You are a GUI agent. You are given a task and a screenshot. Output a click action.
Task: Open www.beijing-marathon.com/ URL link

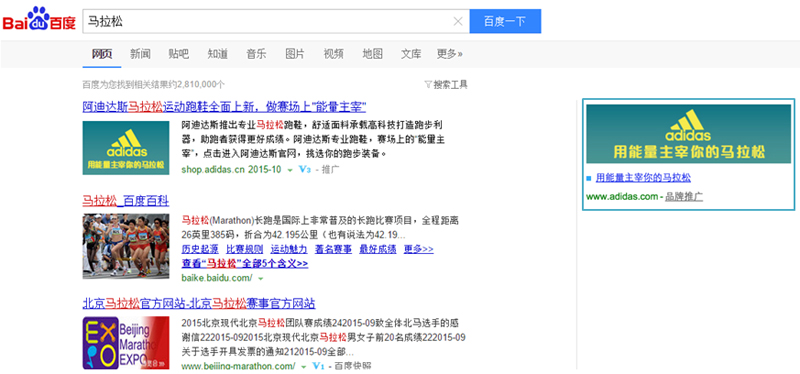238,366
